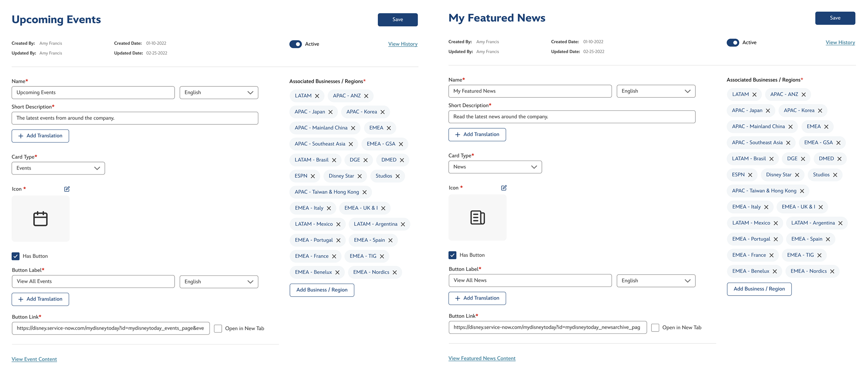Click edit icon above the Upcoming Events calendar icon
The image size is (868, 375).
67,189
